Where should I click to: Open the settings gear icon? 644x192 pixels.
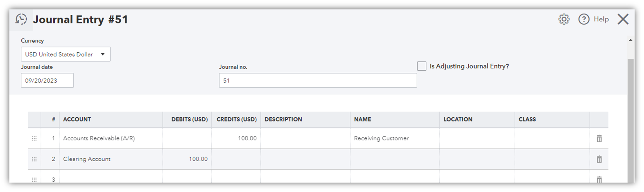tap(564, 19)
